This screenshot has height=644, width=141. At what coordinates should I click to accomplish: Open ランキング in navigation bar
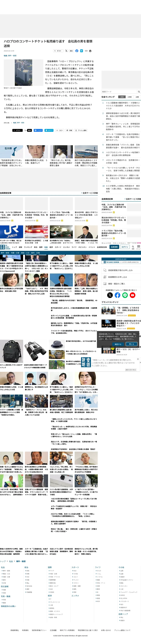click(28, 247)
